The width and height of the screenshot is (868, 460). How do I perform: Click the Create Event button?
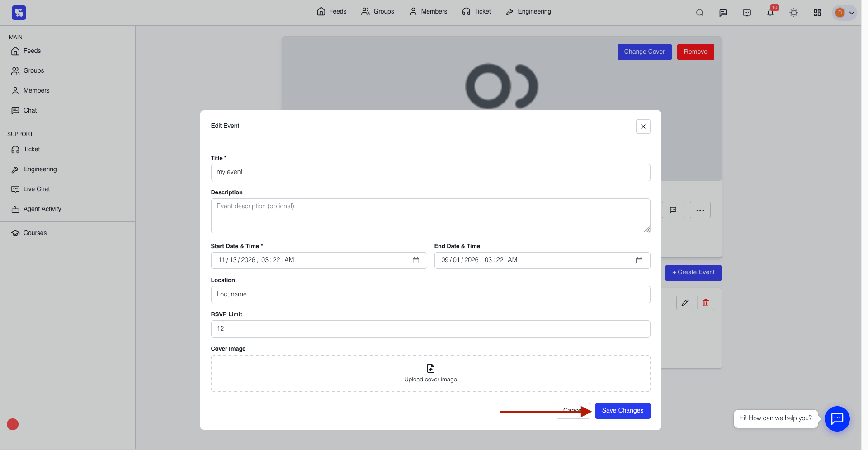(x=693, y=273)
